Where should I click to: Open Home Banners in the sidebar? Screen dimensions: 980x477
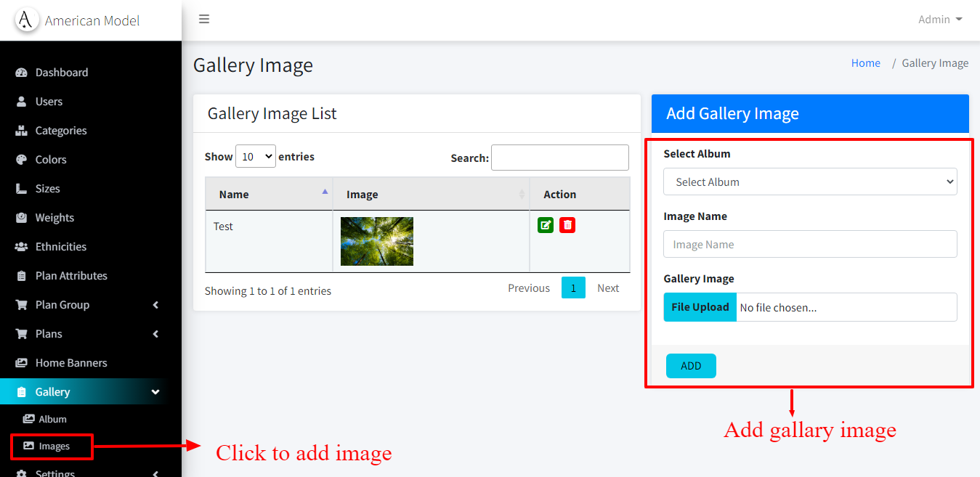click(x=71, y=363)
